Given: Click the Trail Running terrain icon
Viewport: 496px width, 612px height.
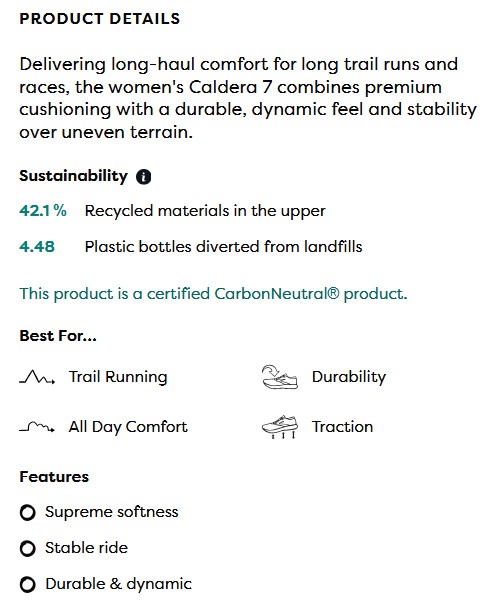Looking at the screenshot, I should pyautogui.click(x=37, y=377).
